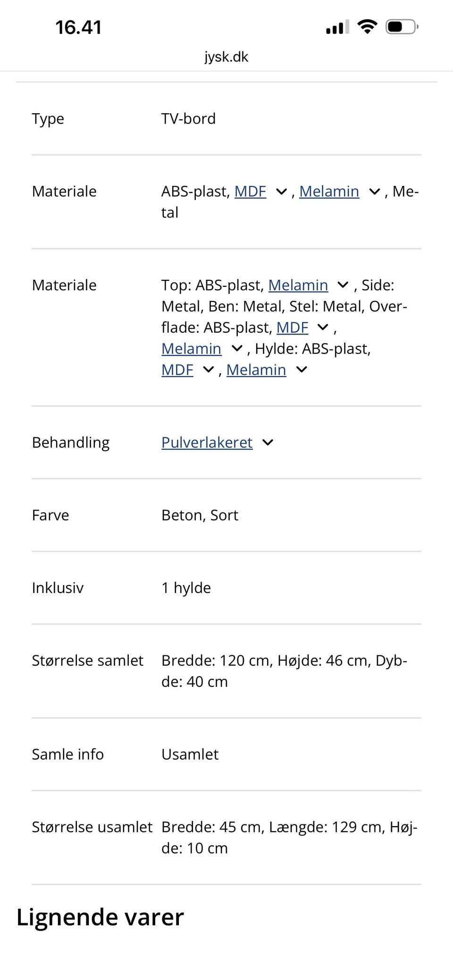Tap the clock showing 16.41
This screenshot has width=453, height=980.
pyautogui.click(x=78, y=27)
